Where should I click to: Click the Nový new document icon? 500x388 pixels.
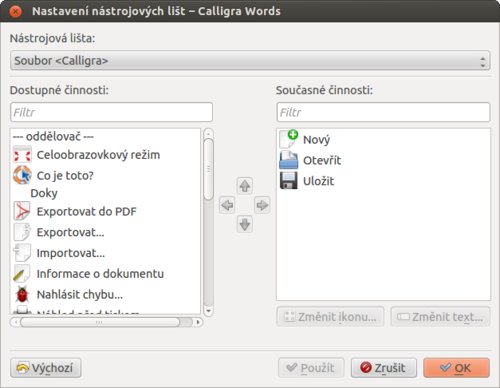pos(289,139)
